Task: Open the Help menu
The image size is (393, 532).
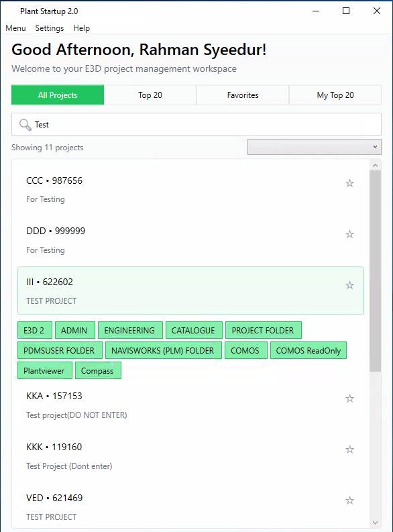Action: point(81,28)
